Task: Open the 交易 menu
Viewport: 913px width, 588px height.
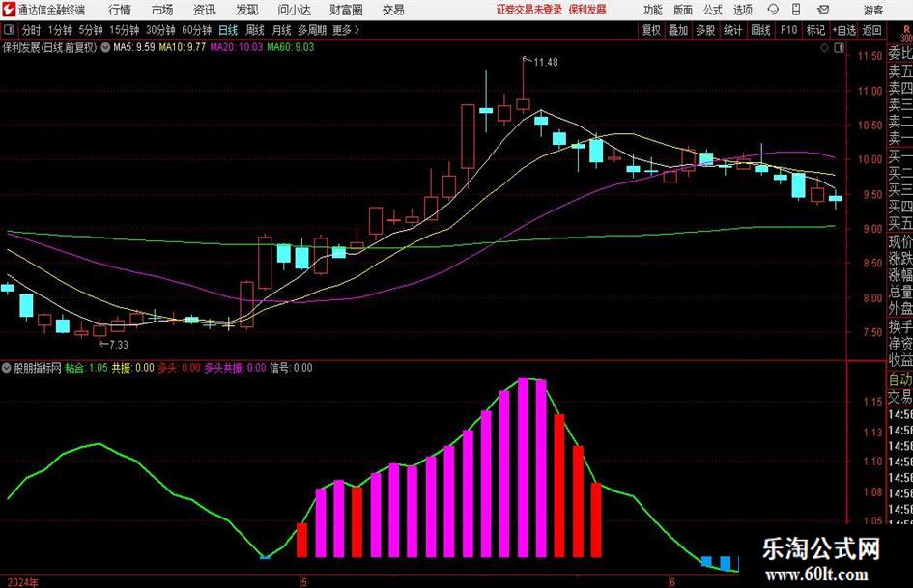Action: (x=393, y=10)
